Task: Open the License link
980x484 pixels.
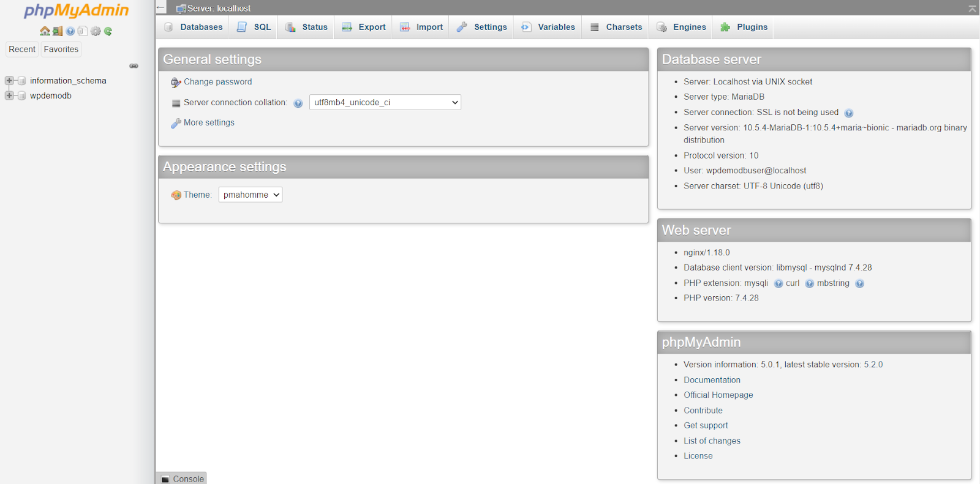Action: pyautogui.click(x=698, y=456)
